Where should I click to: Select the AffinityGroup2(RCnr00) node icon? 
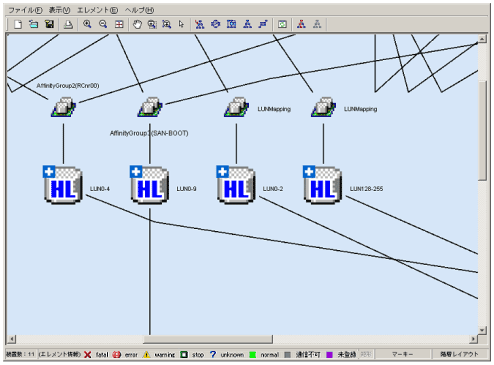pyautogui.click(x=63, y=107)
